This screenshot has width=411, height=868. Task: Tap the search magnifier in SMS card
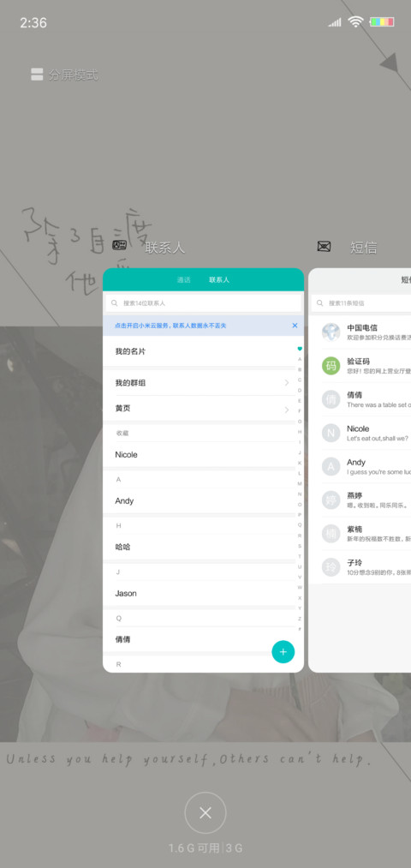pyautogui.click(x=320, y=302)
